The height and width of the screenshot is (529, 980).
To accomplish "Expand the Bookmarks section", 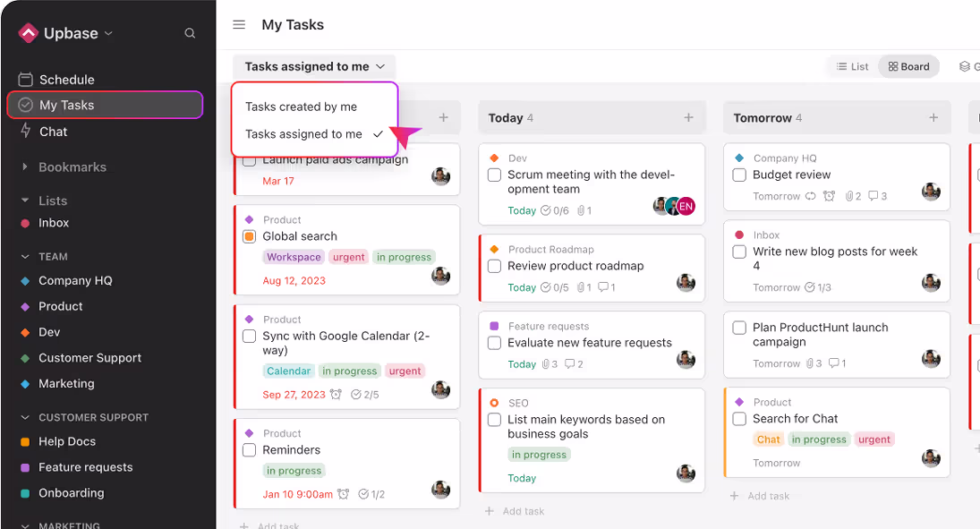I will pos(25,167).
